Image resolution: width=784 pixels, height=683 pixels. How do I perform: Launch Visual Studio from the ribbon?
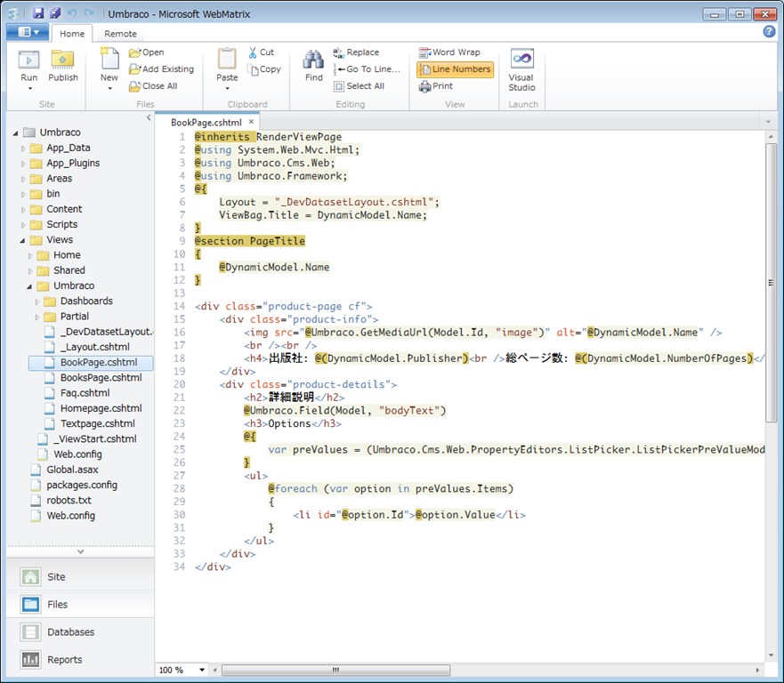(x=521, y=60)
